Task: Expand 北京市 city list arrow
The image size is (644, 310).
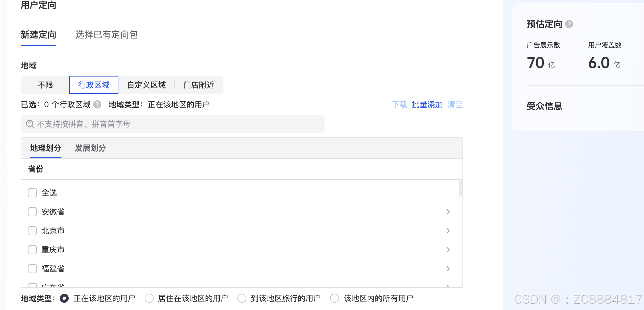Action: click(x=448, y=231)
